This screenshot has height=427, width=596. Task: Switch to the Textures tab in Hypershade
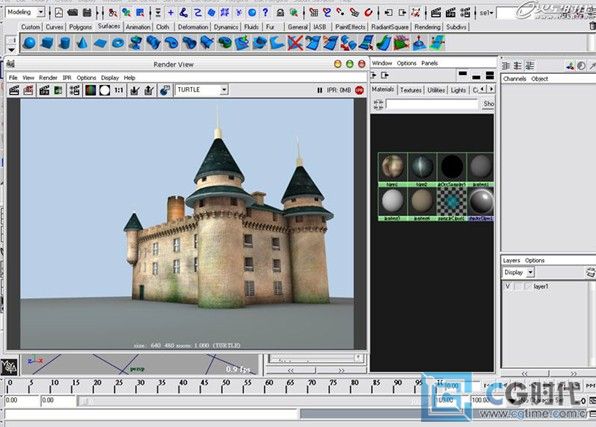pos(411,90)
